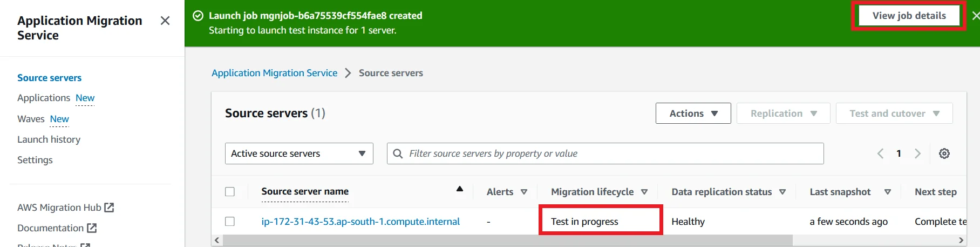Click New badge next to Applications
980x247 pixels.
click(x=85, y=98)
